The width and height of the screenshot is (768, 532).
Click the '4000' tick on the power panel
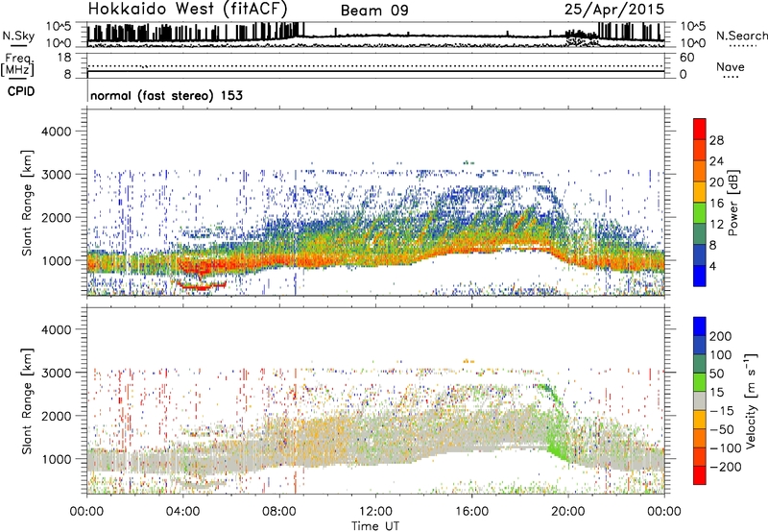click(x=57, y=132)
